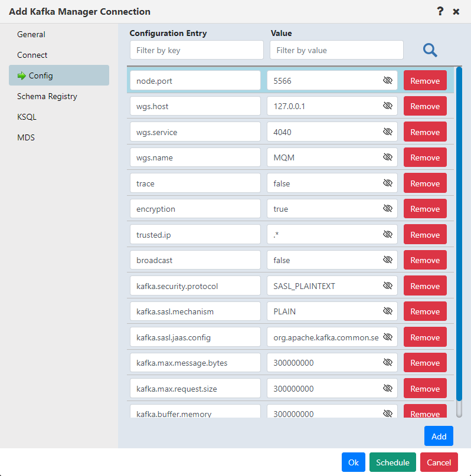Remove the trace entry
The width and height of the screenshot is (471, 476).
point(425,183)
